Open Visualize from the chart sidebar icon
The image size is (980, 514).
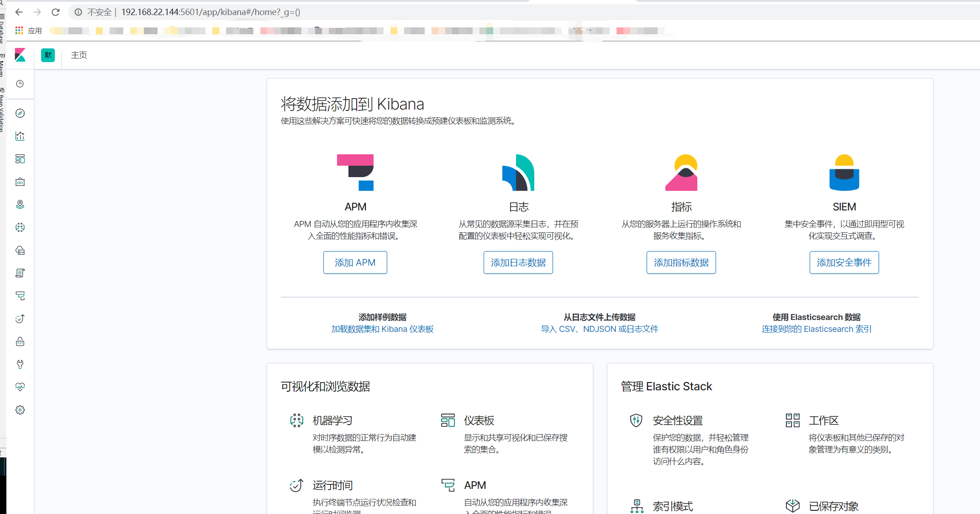point(20,136)
